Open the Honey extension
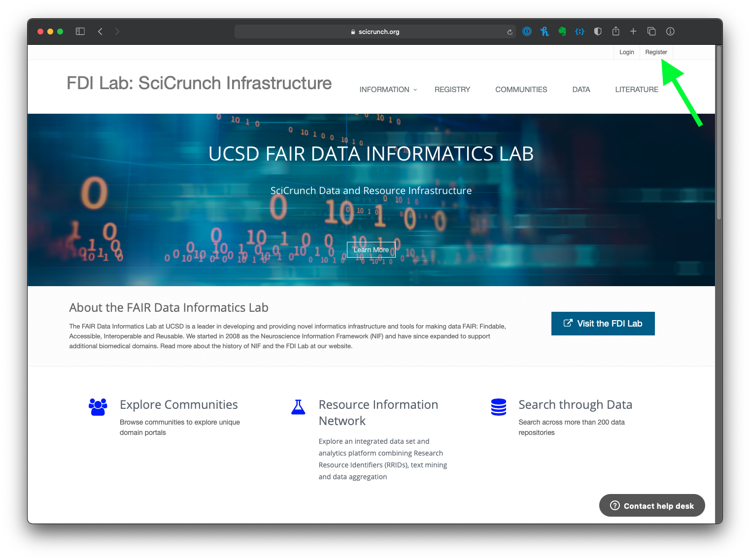 coord(545,31)
